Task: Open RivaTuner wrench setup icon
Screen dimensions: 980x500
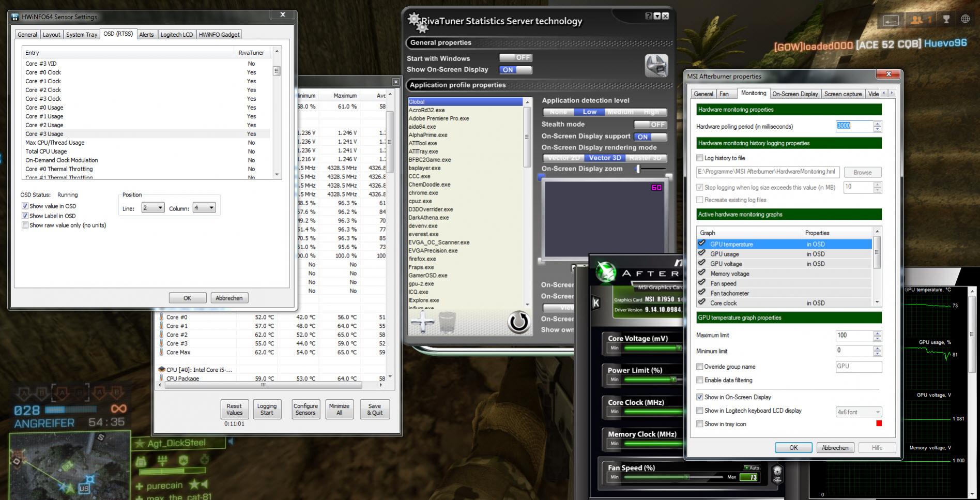Action: point(656,66)
